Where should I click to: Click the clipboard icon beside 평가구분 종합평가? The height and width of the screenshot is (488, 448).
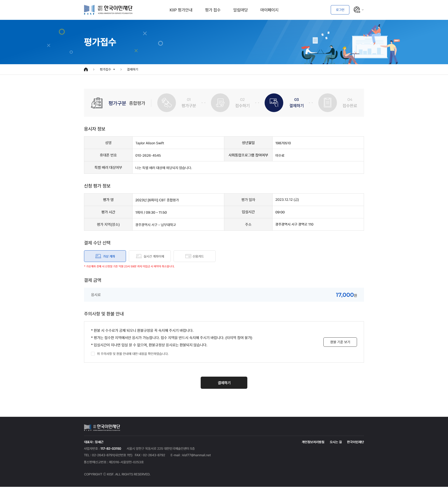pos(97,103)
